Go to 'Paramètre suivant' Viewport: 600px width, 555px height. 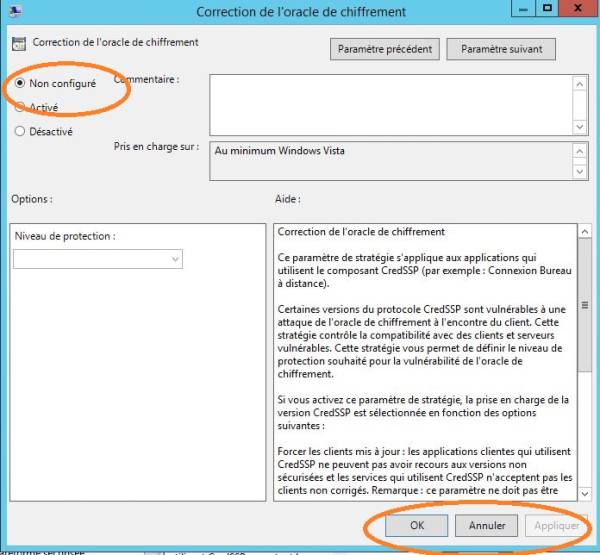point(501,49)
